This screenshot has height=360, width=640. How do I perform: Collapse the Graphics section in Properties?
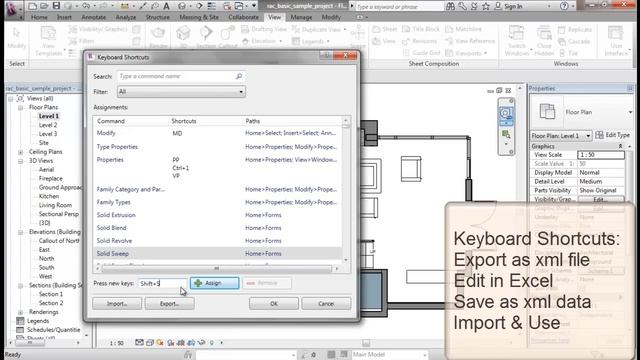[x=620, y=146]
